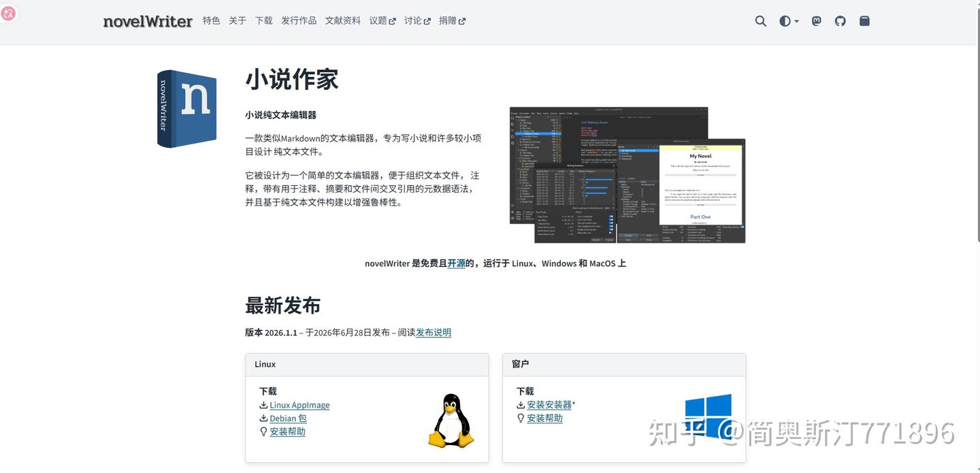The height and width of the screenshot is (473, 980).
Task: Open the GitHub icon link
Action: click(840, 21)
